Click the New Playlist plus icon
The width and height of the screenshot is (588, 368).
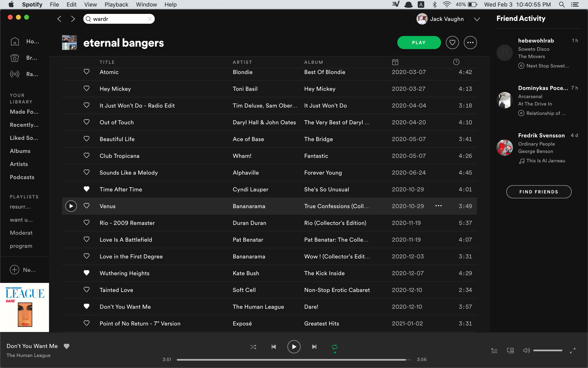coord(14,270)
